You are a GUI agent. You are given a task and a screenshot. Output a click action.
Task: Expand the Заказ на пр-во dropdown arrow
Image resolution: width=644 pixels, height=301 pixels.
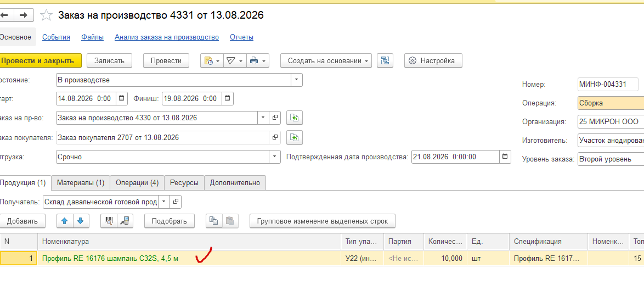[x=263, y=118]
